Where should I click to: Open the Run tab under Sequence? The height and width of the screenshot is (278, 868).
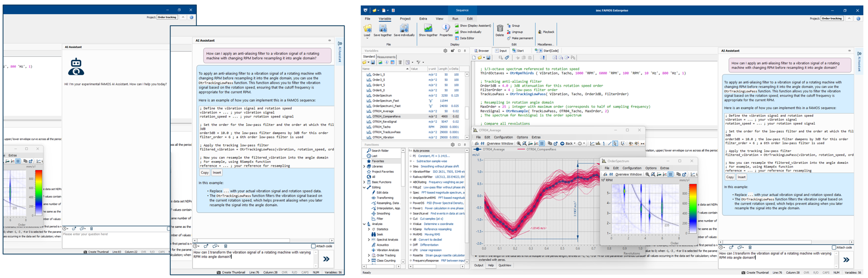pyautogui.click(x=455, y=19)
